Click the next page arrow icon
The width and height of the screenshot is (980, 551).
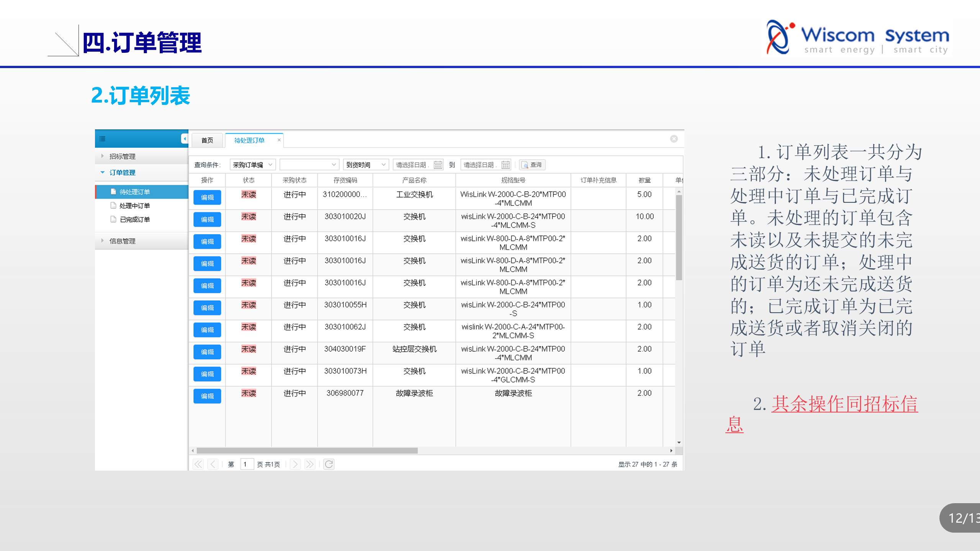295,464
